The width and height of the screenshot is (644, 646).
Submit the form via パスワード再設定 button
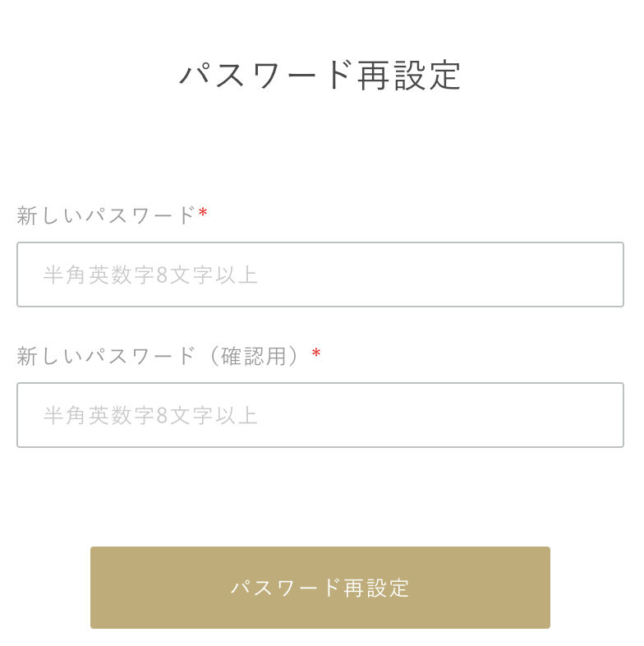[320, 588]
